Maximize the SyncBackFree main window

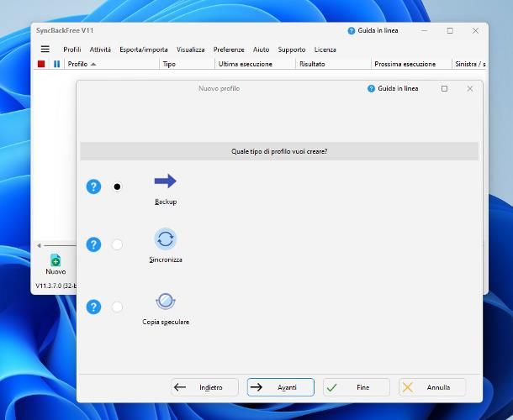click(x=450, y=31)
